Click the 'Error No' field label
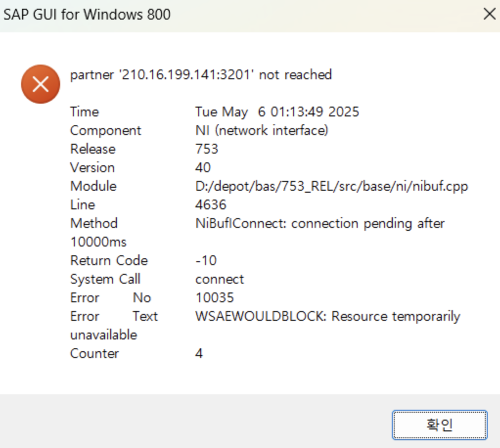500x448 pixels. tap(111, 298)
